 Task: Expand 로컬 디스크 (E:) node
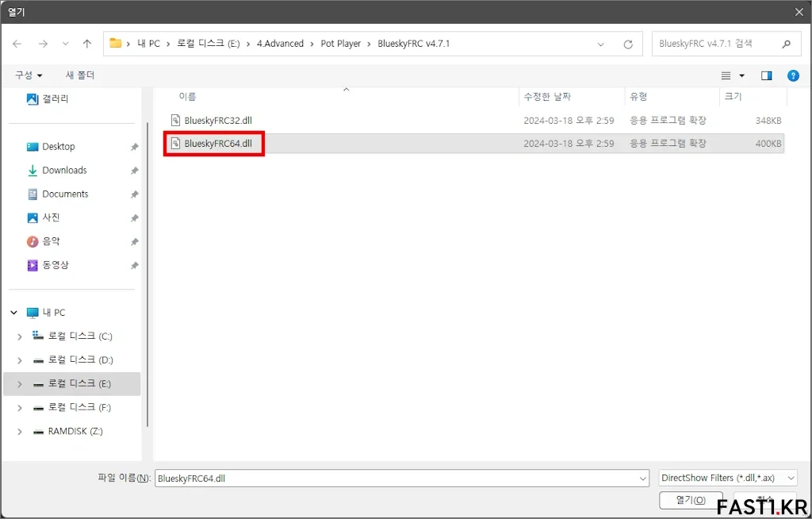pos(20,384)
